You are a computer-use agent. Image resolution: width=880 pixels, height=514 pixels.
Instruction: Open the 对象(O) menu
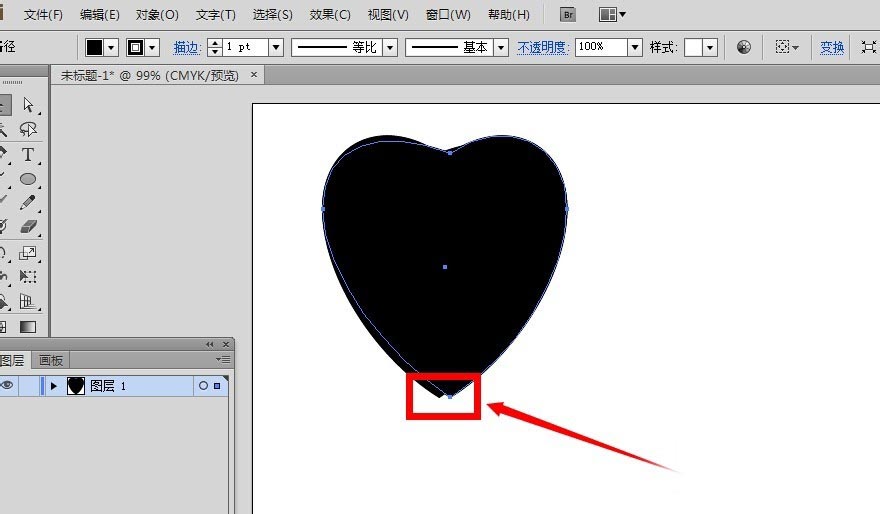pos(157,15)
